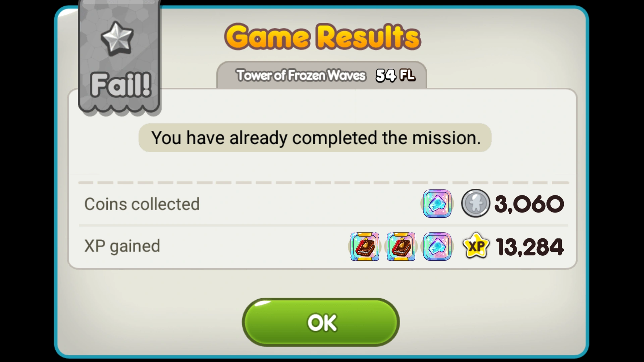Click the silver star on Fail banner

(117, 39)
